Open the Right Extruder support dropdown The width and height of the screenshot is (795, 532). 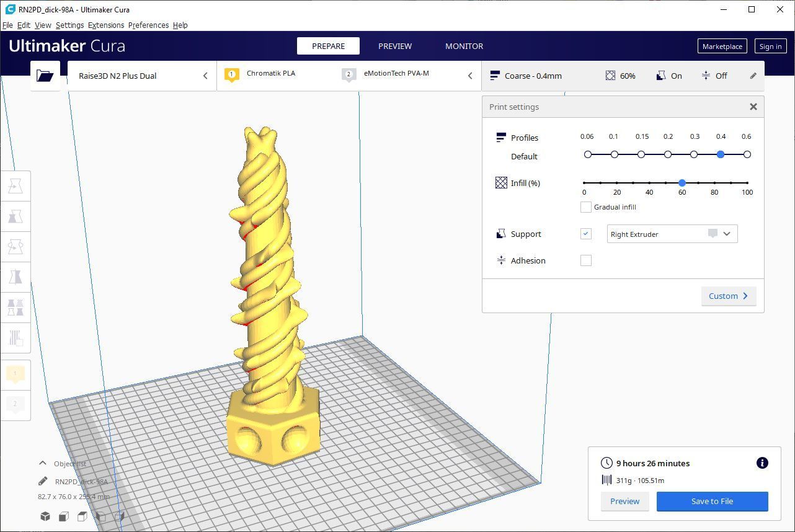[672, 234]
